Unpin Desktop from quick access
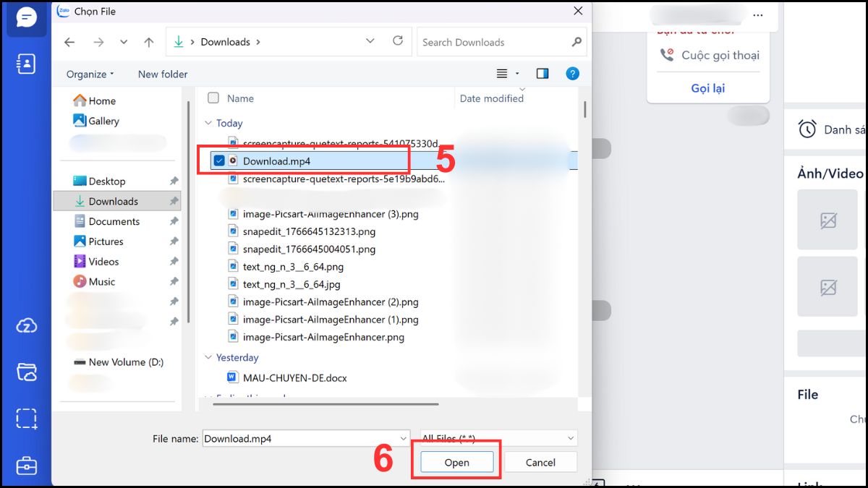Viewport: 868px width, 488px height. (x=174, y=181)
